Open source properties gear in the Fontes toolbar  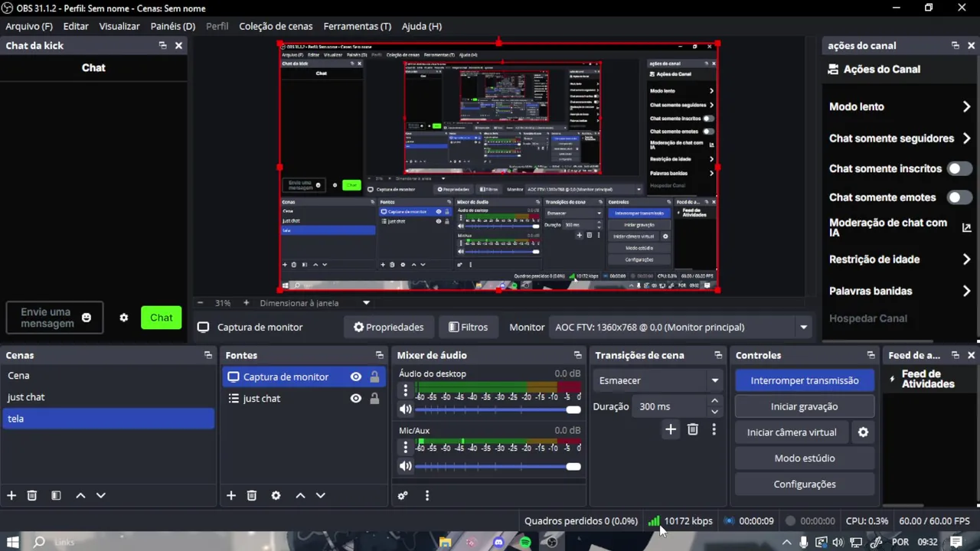click(x=276, y=495)
